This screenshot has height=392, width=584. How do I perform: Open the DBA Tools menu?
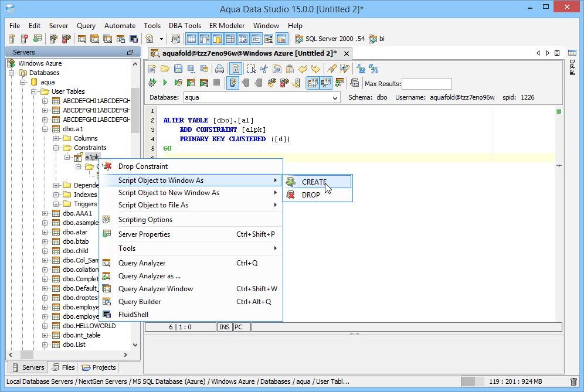click(x=185, y=26)
